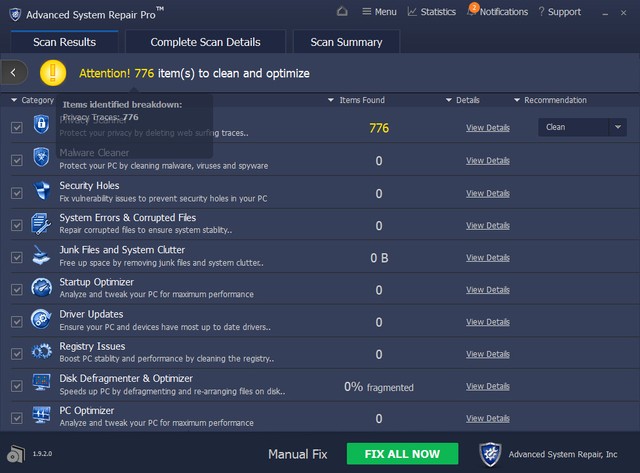View Details for System Errors & Corrupted Files
Image resolution: width=640 pixels, height=473 pixels.
488,225
